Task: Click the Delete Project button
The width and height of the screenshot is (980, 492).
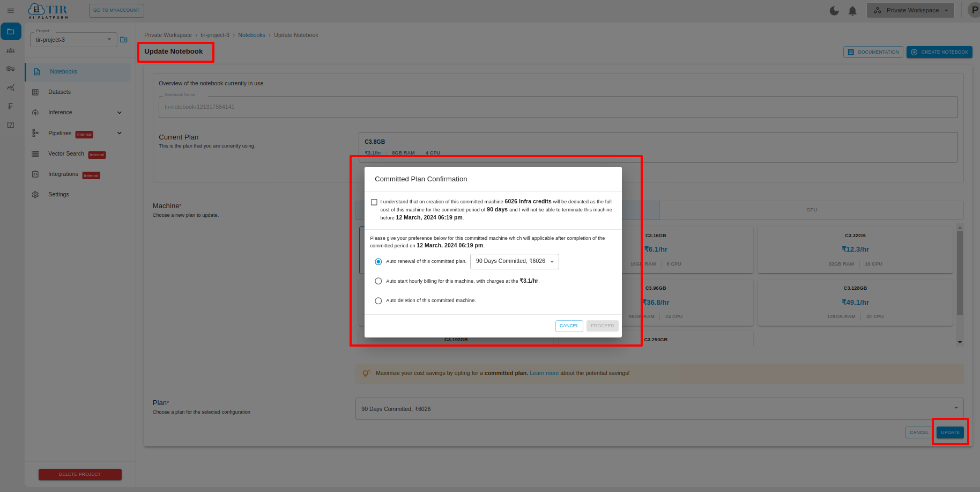Action: [x=80, y=474]
